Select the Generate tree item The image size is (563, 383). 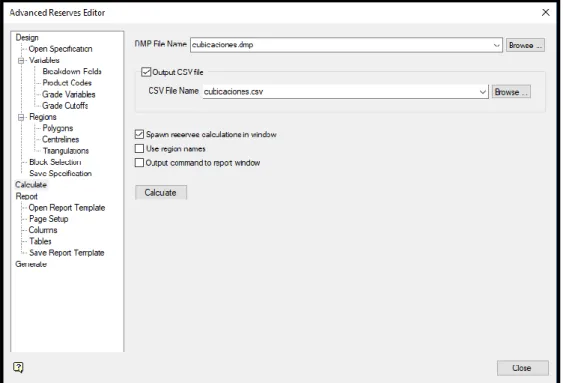(x=31, y=264)
